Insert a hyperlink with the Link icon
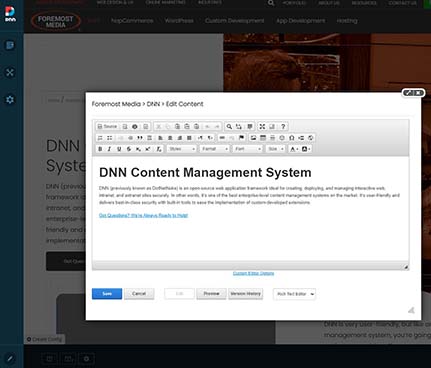 (222, 138)
